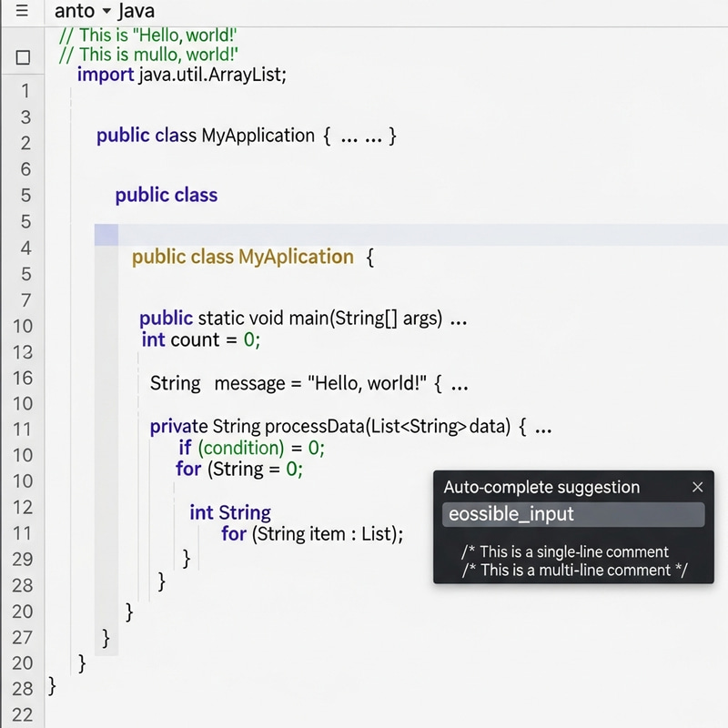This screenshot has height=728, width=728.
Task: Expand the folded String message block
Action: (460, 383)
